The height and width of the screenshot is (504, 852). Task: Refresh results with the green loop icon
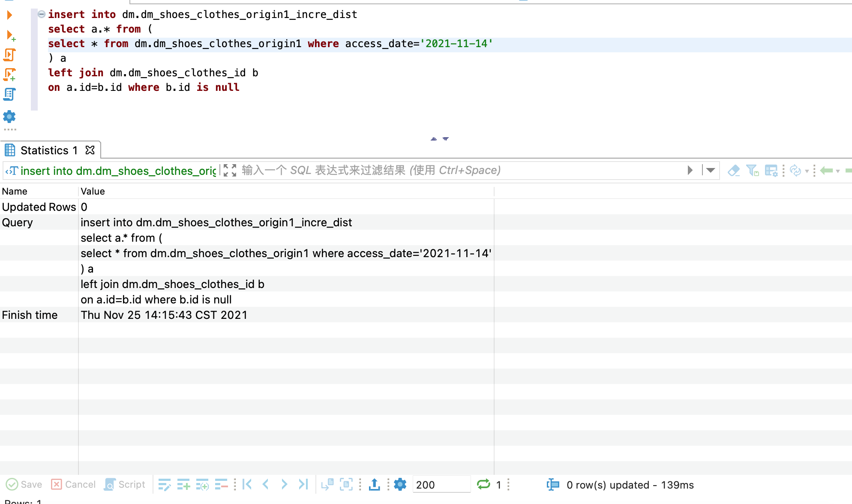click(483, 484)
